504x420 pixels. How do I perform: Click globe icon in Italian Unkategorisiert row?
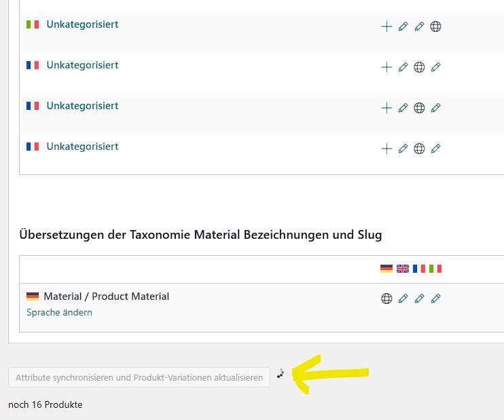pyautogui.click(x=435, y=26)
